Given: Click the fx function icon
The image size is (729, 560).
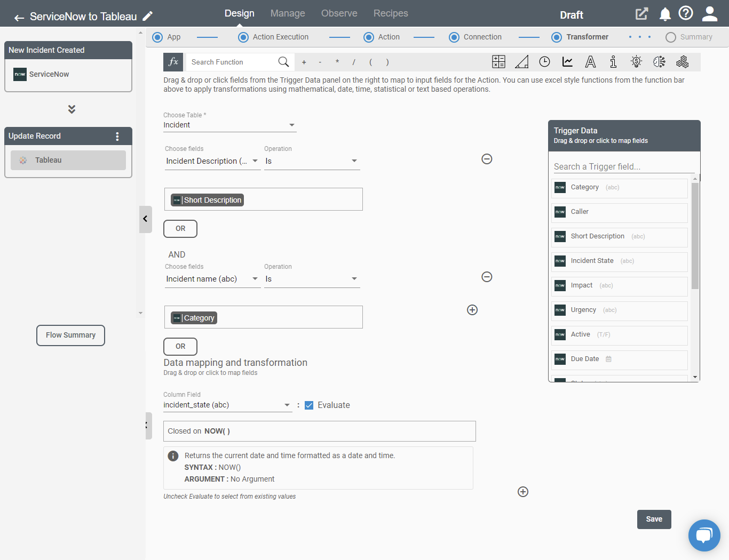Looking at the screenshot, I should [x=173, y=62].
